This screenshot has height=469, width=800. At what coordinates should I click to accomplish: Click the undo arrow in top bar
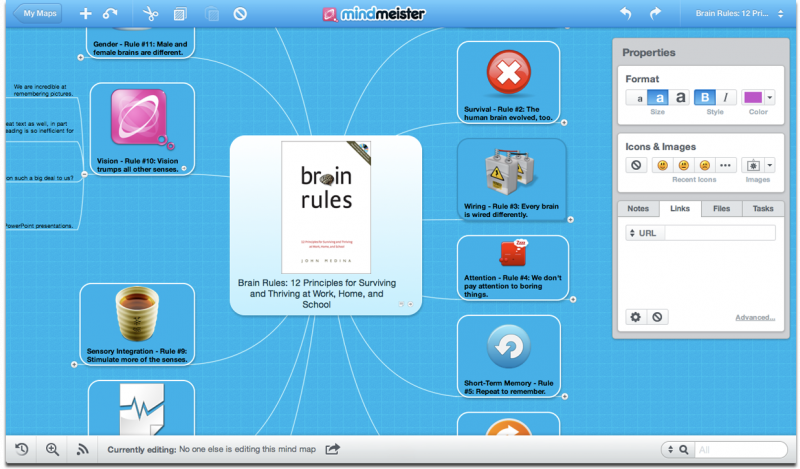(x=626, y=14)
